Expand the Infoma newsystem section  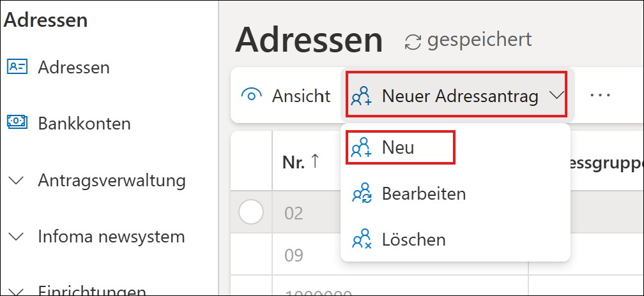pyautogui.click(x=17, y=237)
